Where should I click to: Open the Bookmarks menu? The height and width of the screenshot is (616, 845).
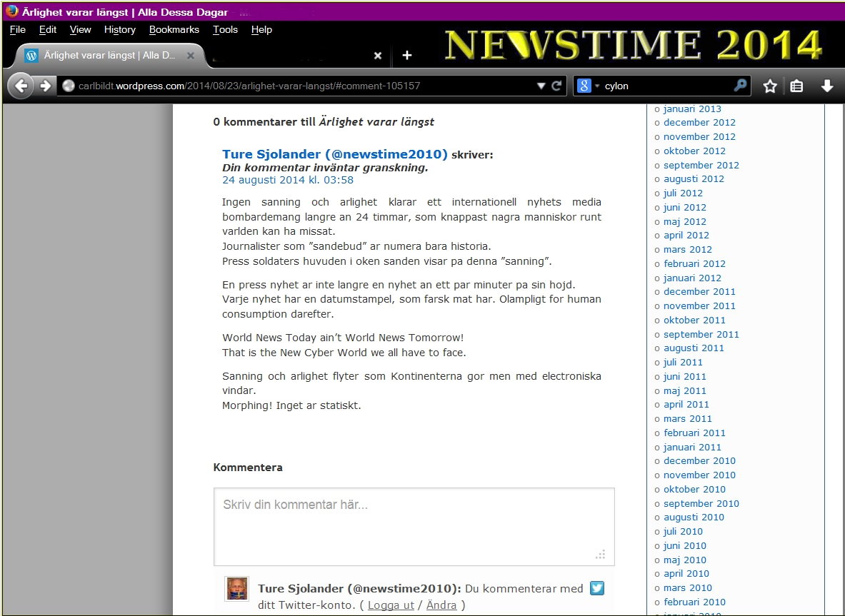pos(174,29)
